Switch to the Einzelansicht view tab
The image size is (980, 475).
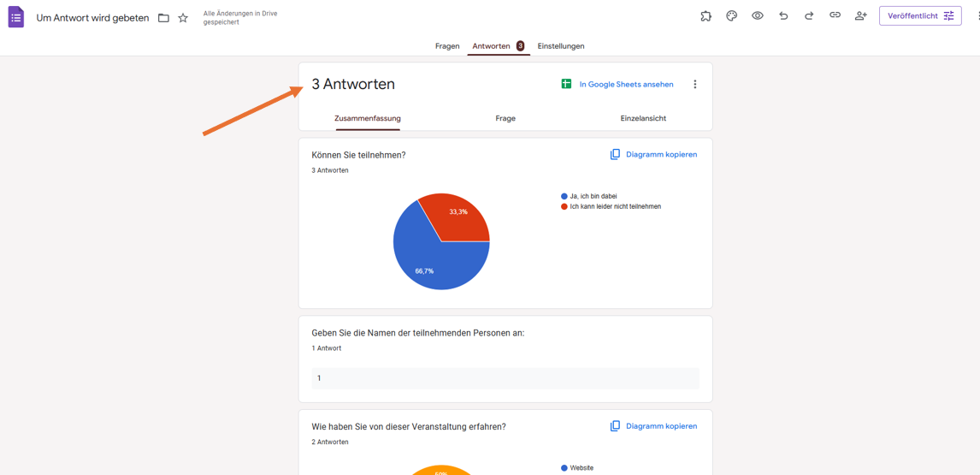pos(643,118)
